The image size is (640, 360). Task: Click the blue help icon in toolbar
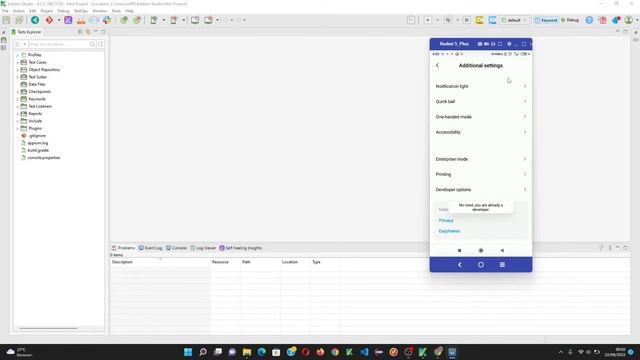(x=589, y=20)
